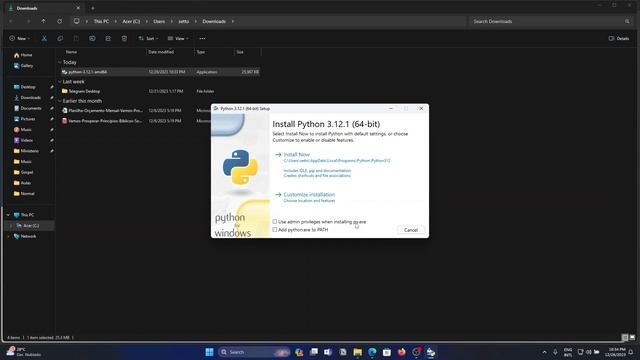Click the taskbar Search box
Screen dimensions: 640x360
click(254, 352)
